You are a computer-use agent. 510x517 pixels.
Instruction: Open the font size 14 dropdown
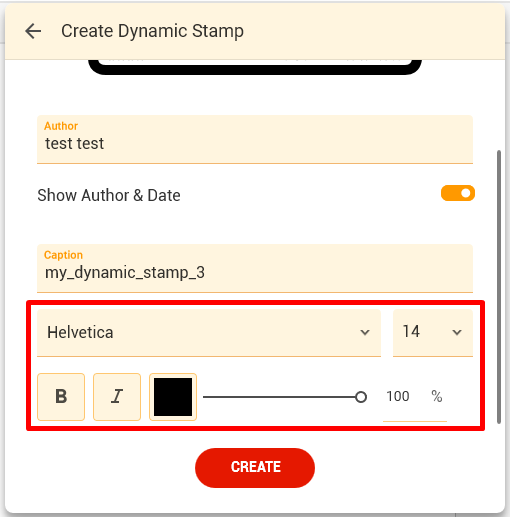point(433,333)
